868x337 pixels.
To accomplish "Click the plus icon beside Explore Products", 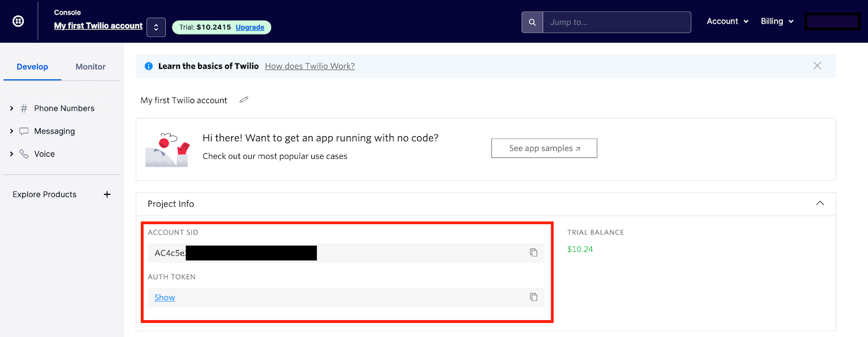I will pyautogui.click(x=107, y=194).
